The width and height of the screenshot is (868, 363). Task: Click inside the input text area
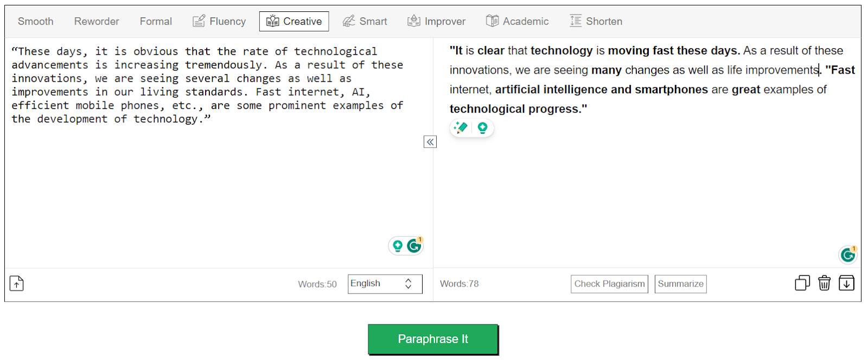tap(217, 179)
